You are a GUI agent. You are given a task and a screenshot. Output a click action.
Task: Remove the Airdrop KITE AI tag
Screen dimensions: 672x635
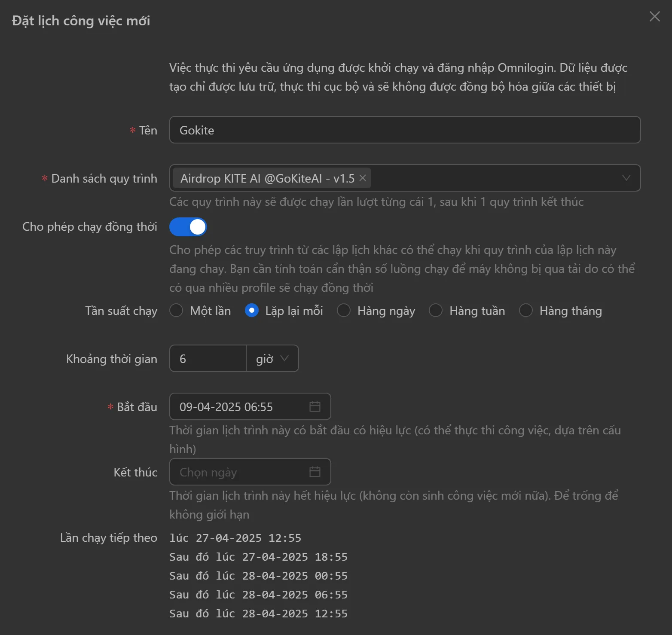[363, 178]
